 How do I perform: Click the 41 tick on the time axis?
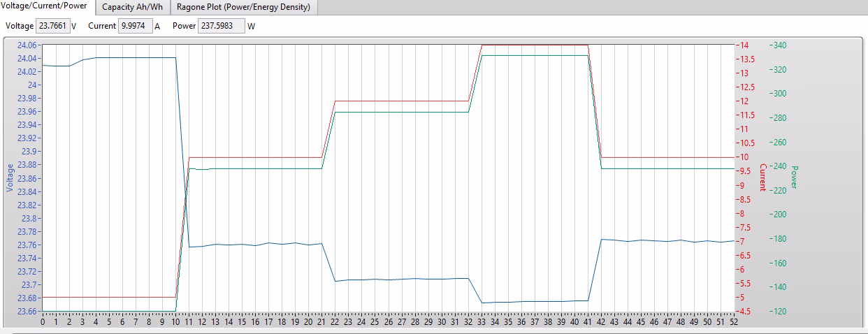[x=588, y=322]
